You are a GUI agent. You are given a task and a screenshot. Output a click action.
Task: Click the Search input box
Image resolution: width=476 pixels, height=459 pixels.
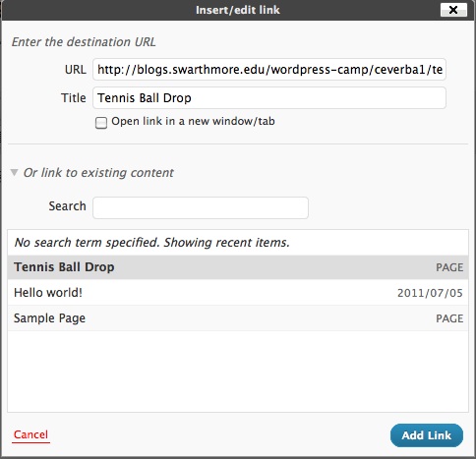pyautogui.click(x=201, y=207)
